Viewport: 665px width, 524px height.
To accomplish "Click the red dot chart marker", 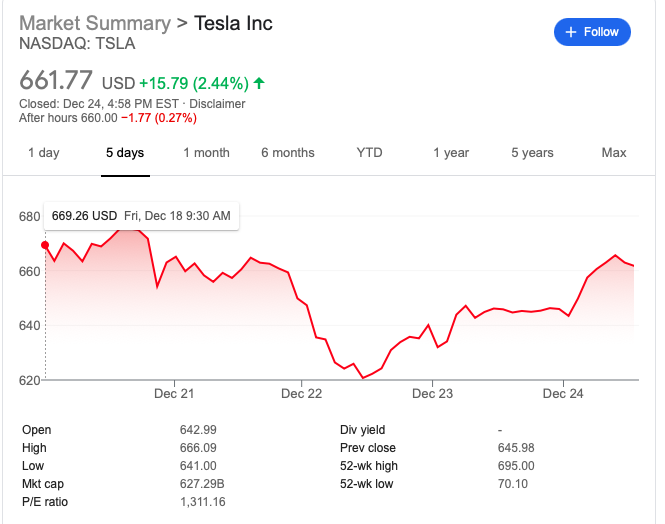I will coord(45,245).
